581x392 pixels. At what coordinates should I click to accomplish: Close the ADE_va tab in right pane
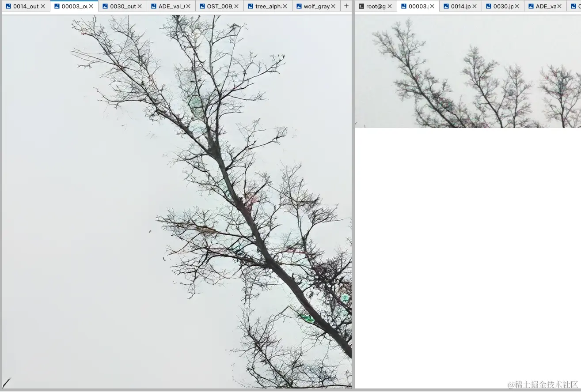[x=559, y=7]
